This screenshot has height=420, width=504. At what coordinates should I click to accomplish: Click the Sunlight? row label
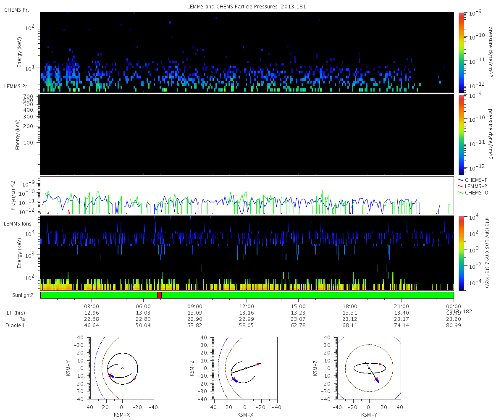[x=22, y=295]
